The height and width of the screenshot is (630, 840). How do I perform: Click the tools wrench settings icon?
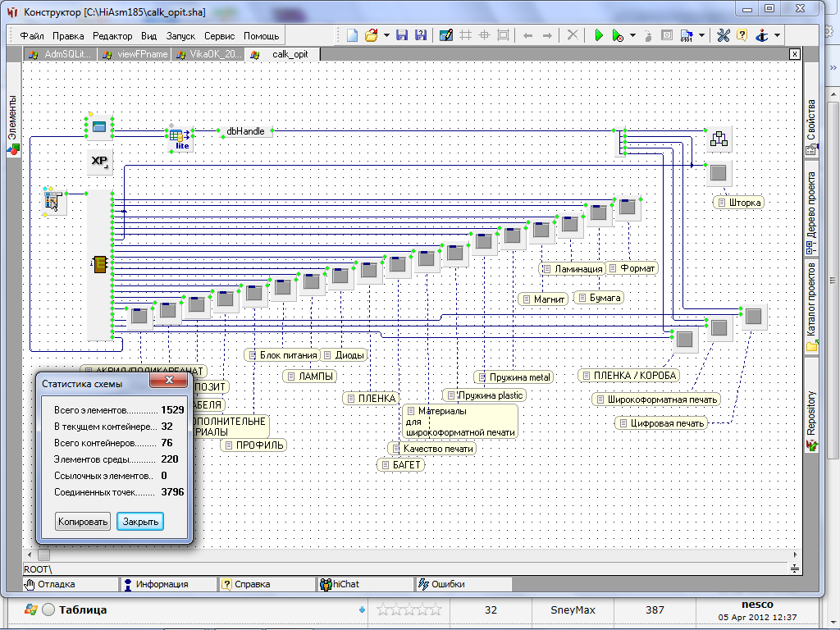[x=724, y=35]
